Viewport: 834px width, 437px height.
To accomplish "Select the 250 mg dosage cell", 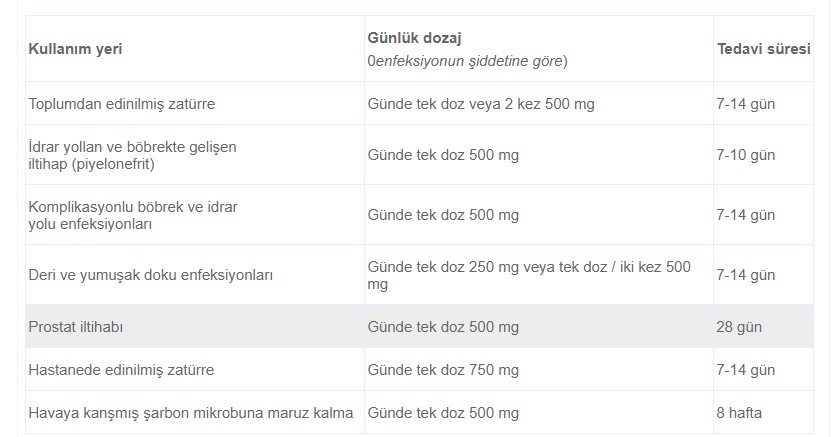I will click(x=529, y=275).
